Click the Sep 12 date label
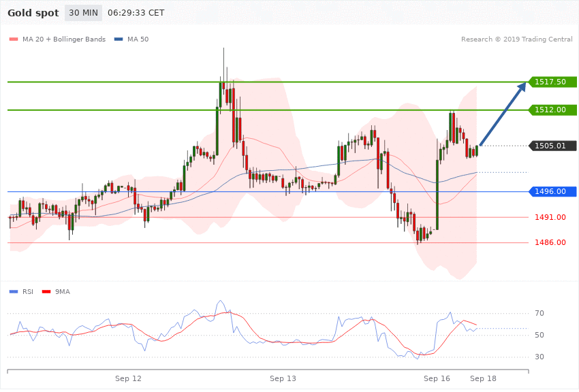Image resolution: width=579 pixels, height=392 pixels. [128, 378]
